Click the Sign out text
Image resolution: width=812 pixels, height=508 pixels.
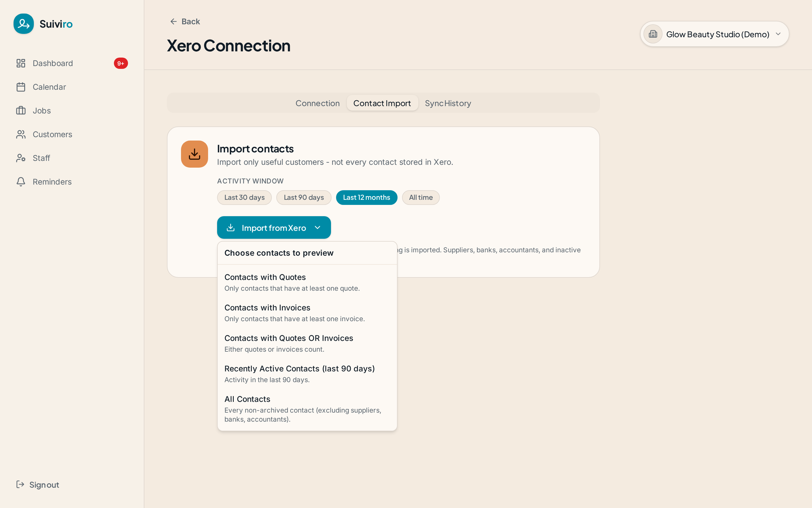pos(44,485)
